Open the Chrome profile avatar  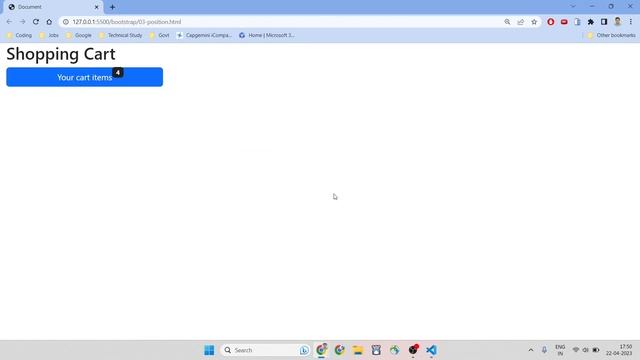tap(618, 22)
